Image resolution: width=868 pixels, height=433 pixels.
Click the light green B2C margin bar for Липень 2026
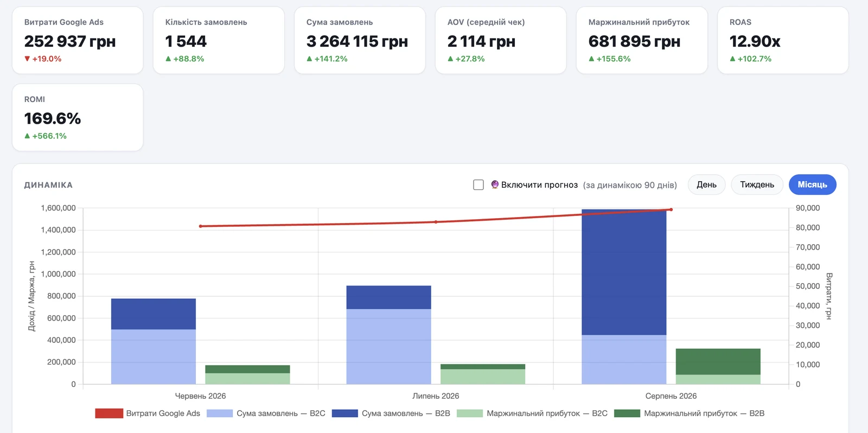click(x=483, y=377)
